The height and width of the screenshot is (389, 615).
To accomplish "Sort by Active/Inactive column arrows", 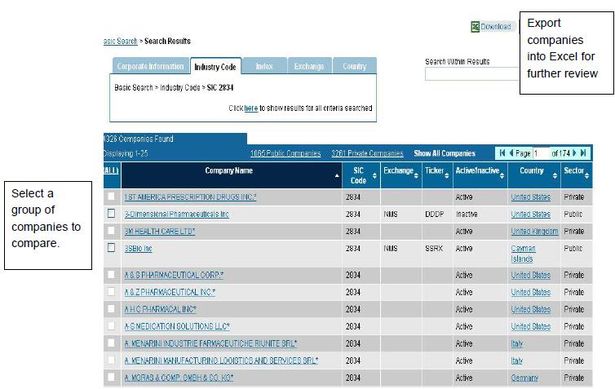I will point(502,176).
